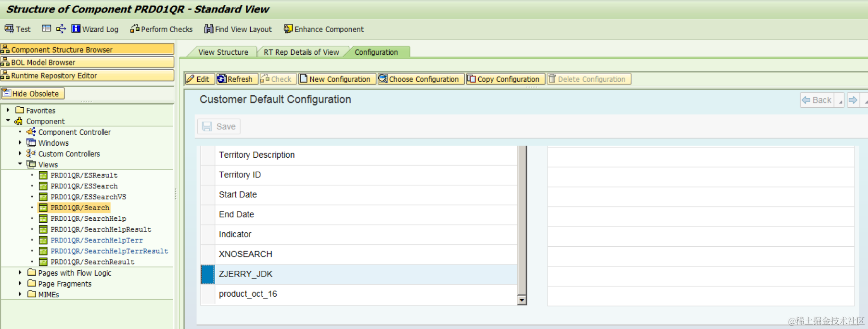Click the PRD01QR/ESResult view icon
The image size is (868, 329).
43,175
